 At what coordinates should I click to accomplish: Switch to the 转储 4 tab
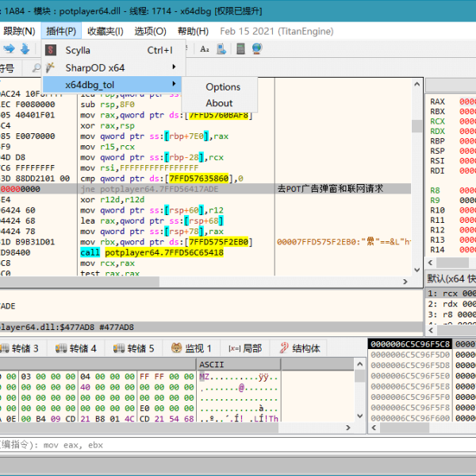(75, 348)
